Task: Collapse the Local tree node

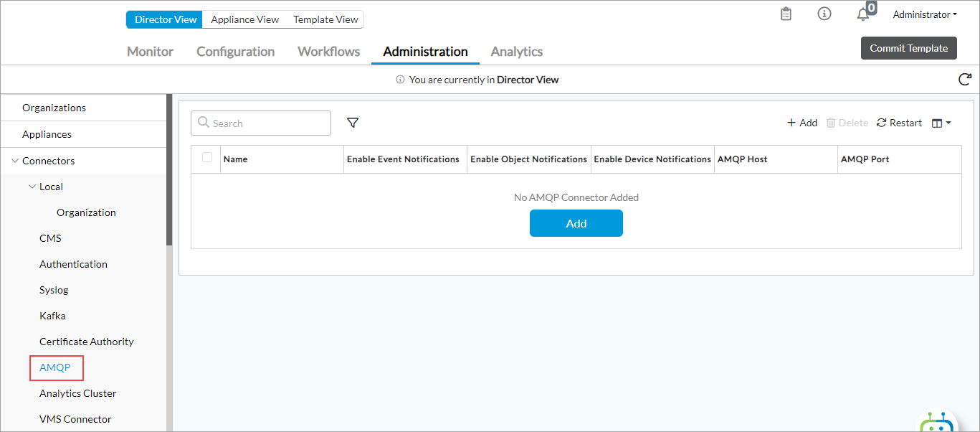Action: (x=32, y=187)
